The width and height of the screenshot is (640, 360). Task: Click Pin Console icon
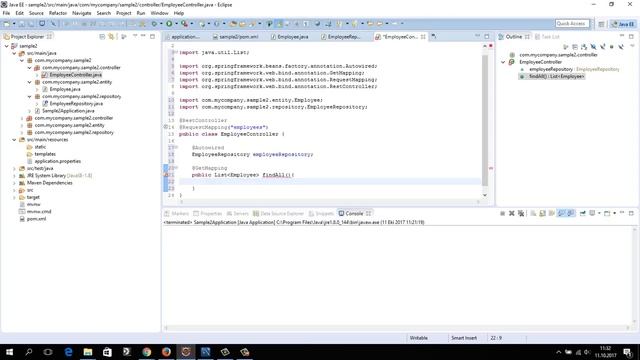tap(582, 213)
